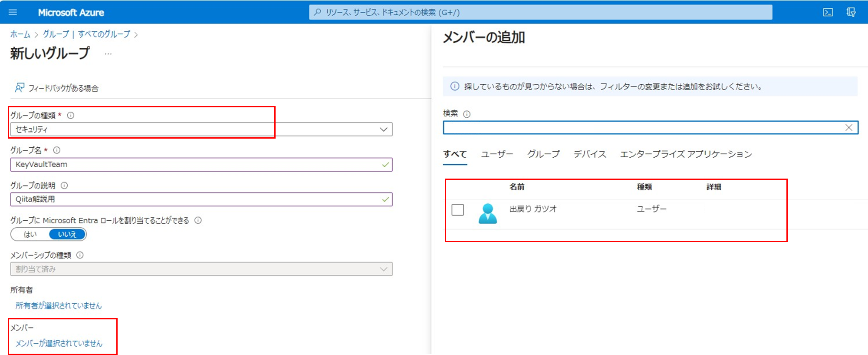This screenshot has width=868, height=355.
Task: Click the 所有者が選択されていません link
Action: pyautogui.click(x=59, y=305)
